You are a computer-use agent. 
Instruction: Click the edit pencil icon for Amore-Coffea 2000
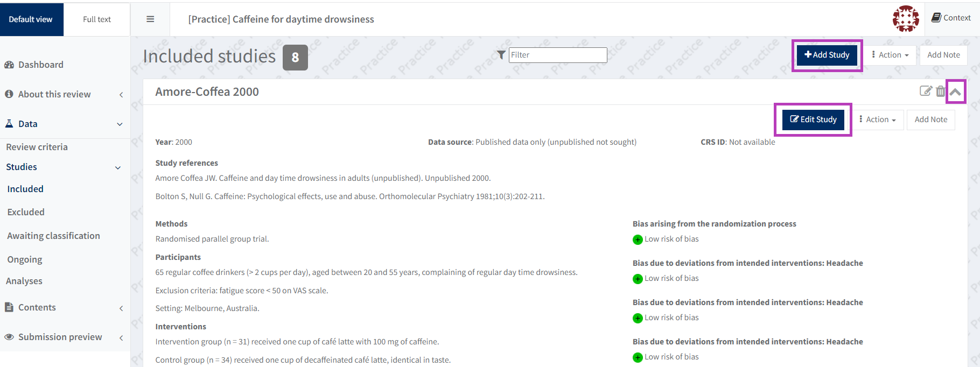[925, 91]
